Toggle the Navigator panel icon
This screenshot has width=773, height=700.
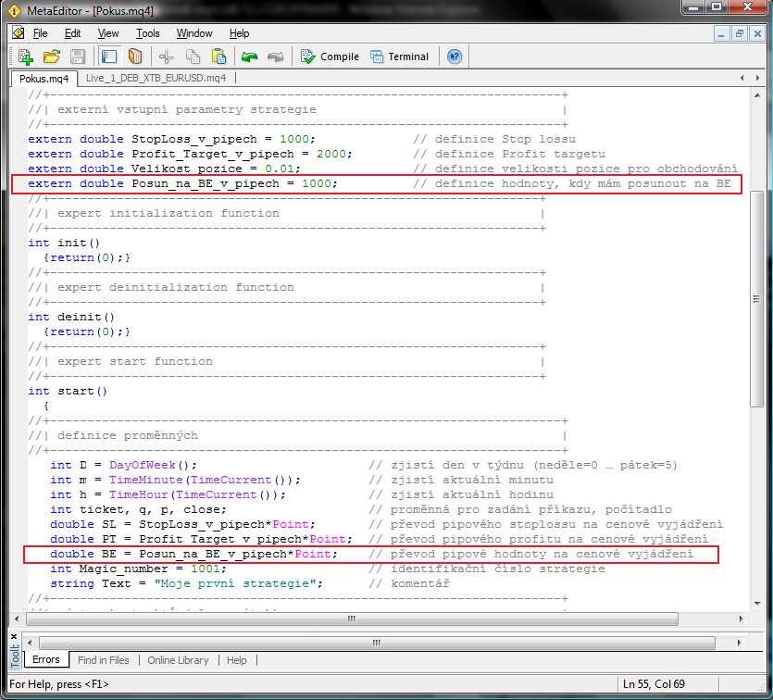tap(109, 56)
